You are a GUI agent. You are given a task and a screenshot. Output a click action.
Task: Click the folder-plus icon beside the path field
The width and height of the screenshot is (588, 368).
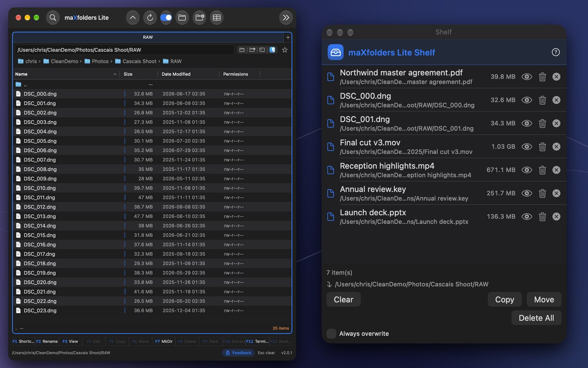[x=252, y=50]
